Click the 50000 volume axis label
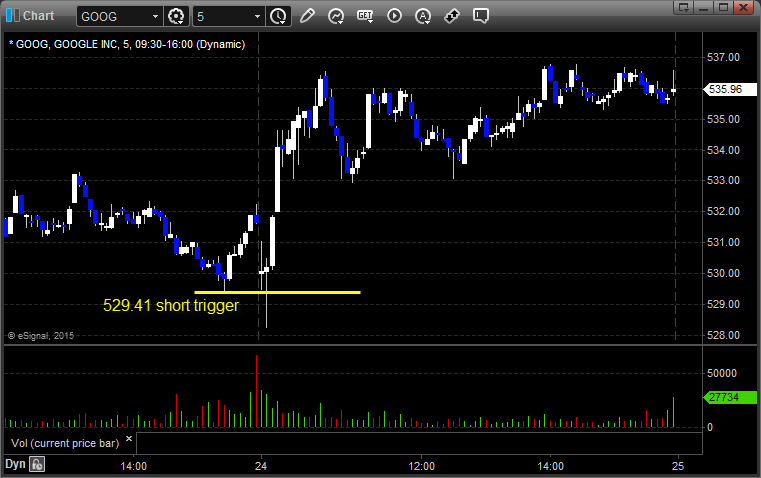The width and height of the screenshot is (761, 478). (722, 373)
